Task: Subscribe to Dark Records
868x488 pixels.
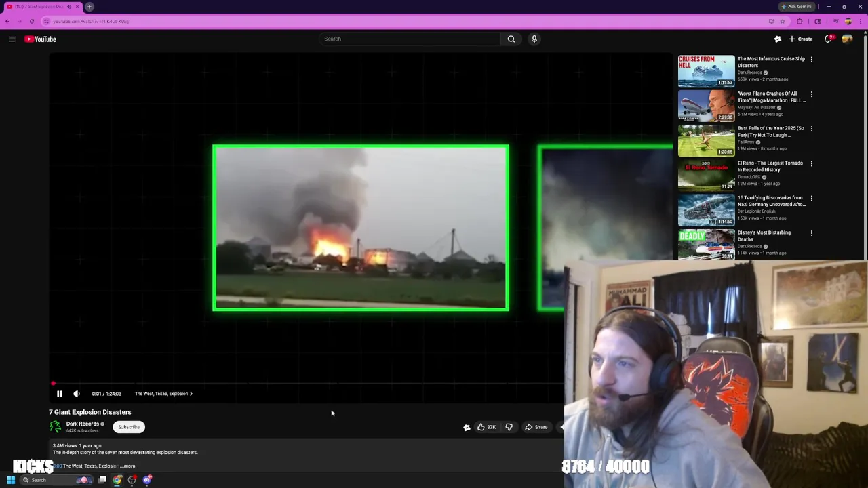Action: (x=129, y=427)
